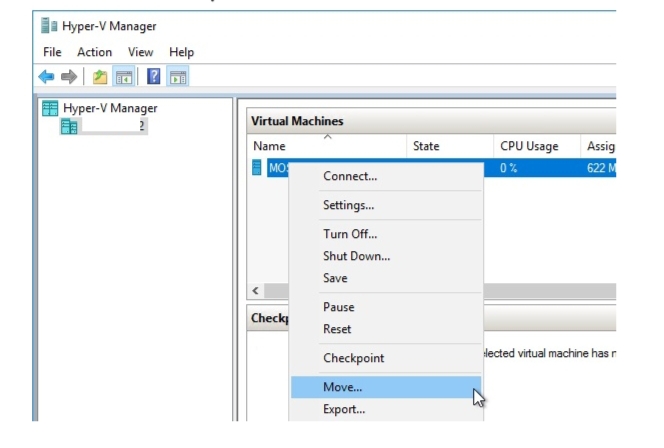Sort by the State column header

click(450, 146)
